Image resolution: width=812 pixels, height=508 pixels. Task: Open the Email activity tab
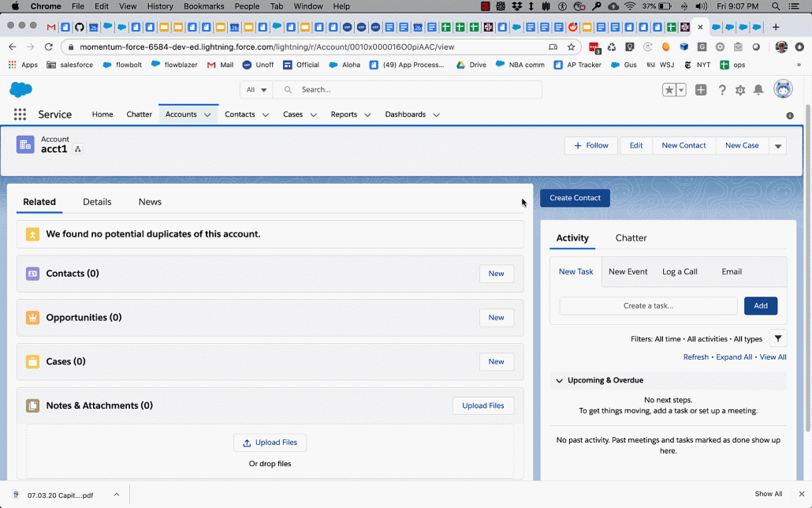coord(732,271)
